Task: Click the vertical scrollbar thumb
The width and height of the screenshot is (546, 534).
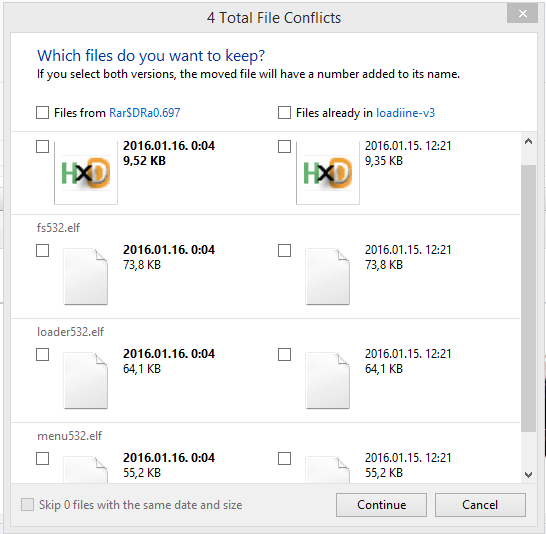Action: tap(528, 299)
